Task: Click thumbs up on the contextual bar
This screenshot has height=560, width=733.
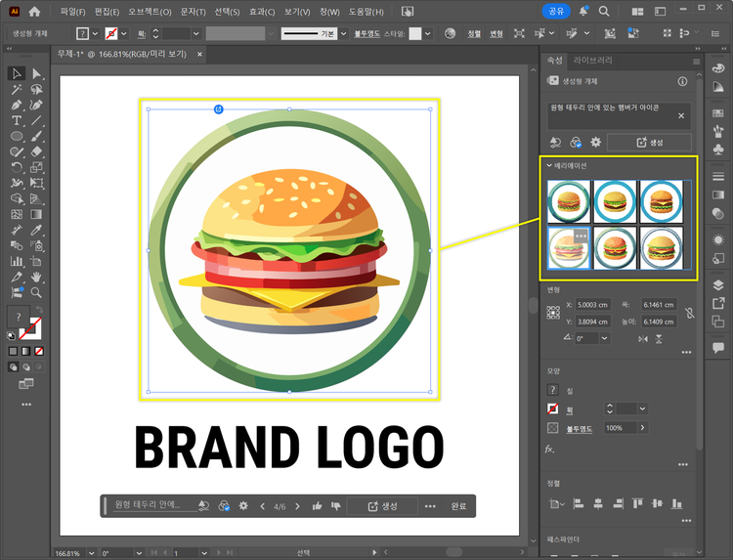Action: 317,506
